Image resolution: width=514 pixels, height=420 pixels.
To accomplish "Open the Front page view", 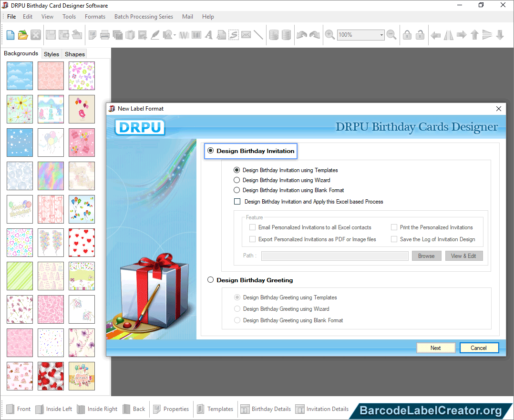I will point(19,409).
